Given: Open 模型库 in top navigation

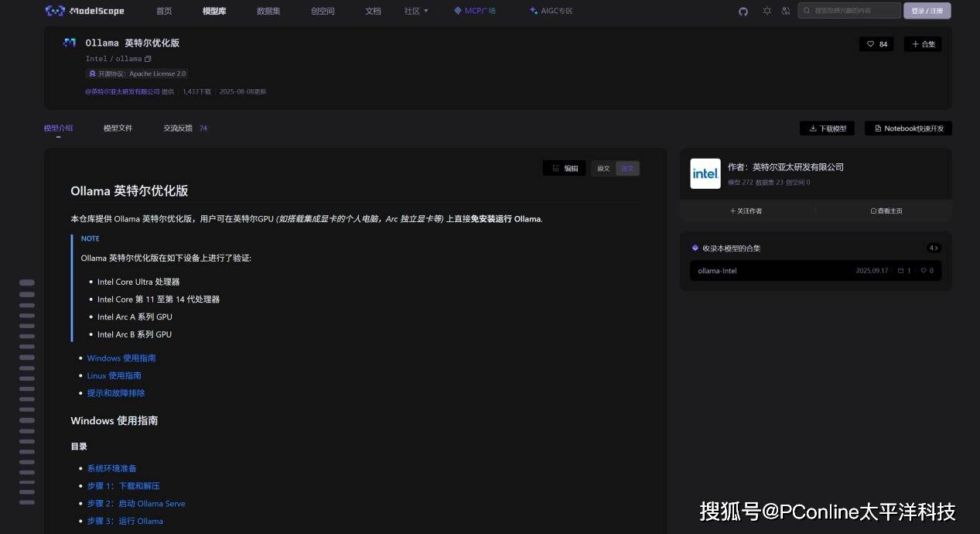Looking at the screenshot, I should click(x=214, y=11).
